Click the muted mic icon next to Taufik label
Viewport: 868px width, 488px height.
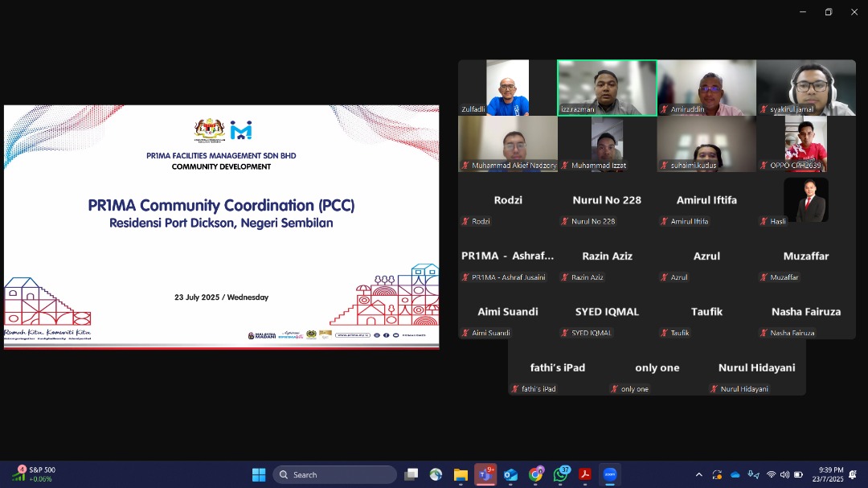coord(665,333)
